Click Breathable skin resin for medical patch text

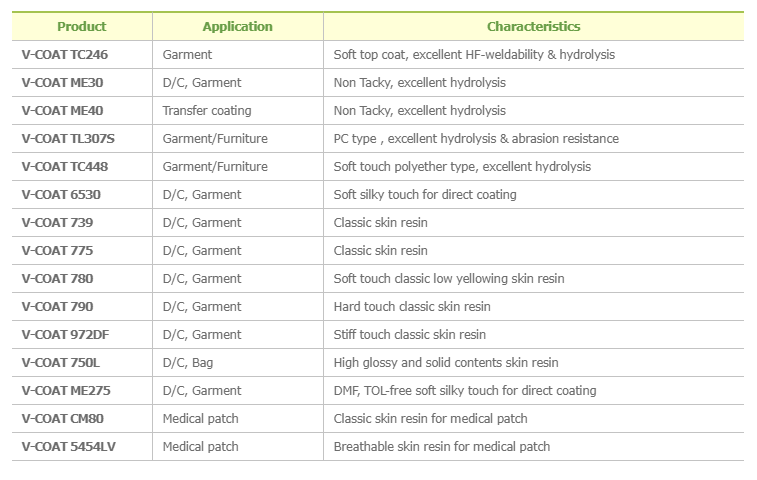coord(442,447)
